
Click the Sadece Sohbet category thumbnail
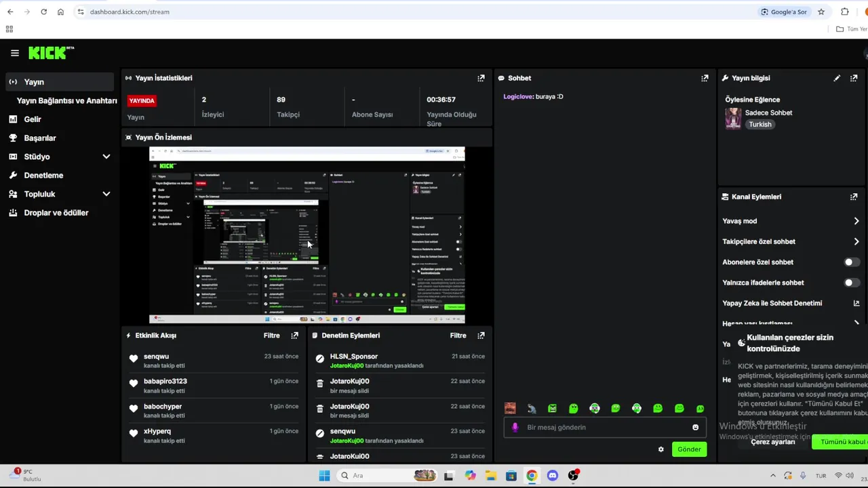tap(733, 118)
